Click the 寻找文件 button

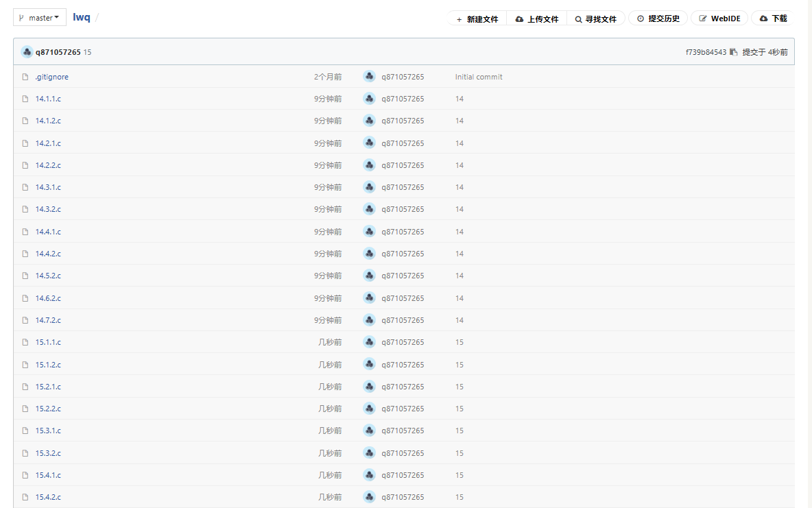(x=595, y=19)
